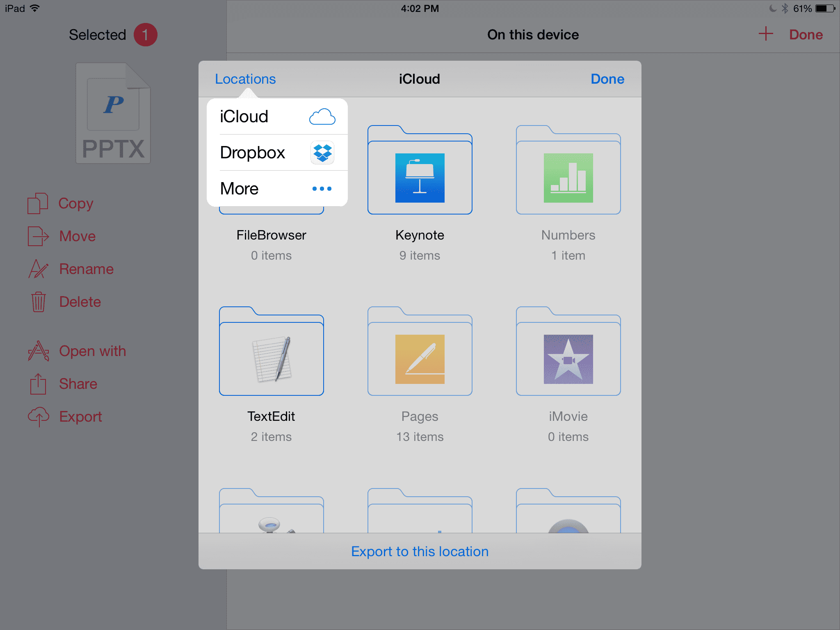Tap the selected PPTX file thumbnail

point(113,113)
